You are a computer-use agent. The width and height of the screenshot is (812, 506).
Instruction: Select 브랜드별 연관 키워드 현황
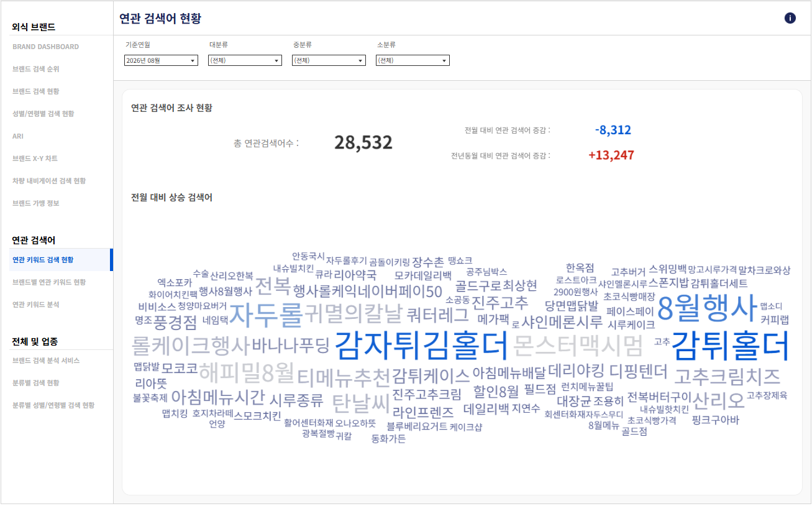coord(49,282)
